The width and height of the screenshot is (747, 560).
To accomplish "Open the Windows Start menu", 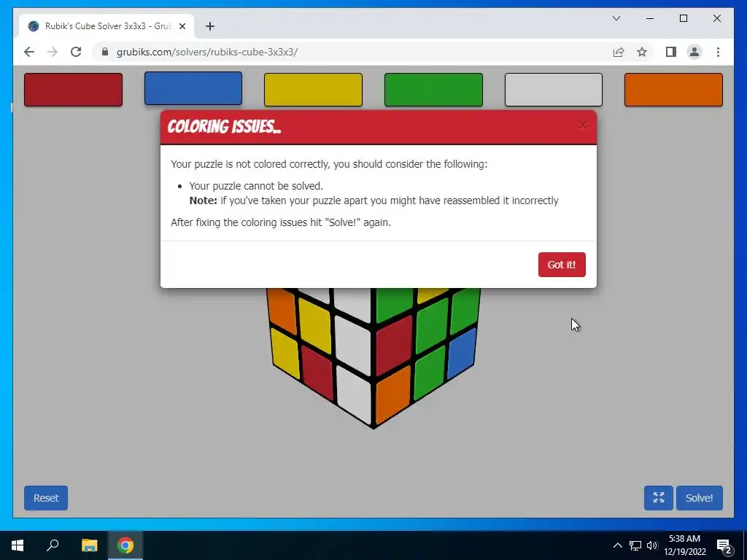I will (18, 545).
